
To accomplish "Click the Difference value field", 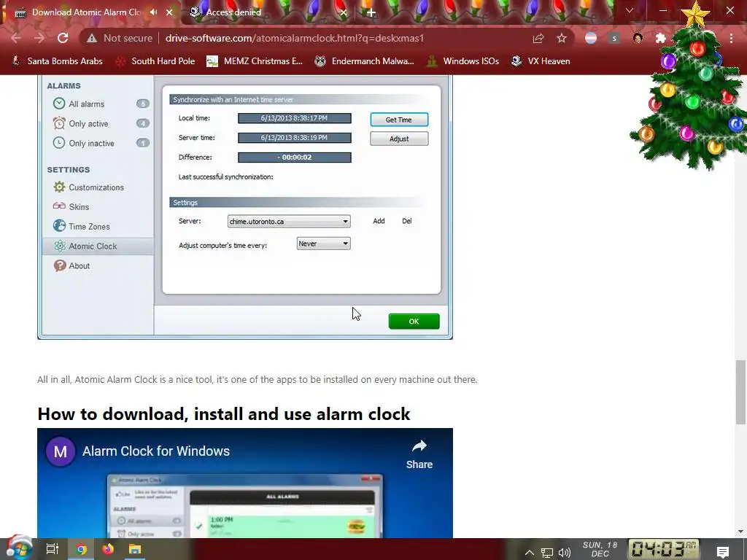I will click(x=295, y=157).
